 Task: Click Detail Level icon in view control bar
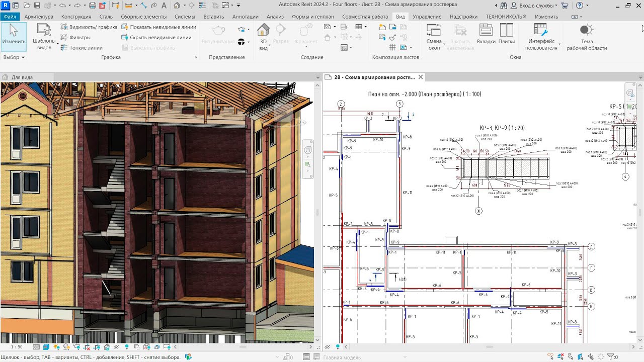(36, 347)
